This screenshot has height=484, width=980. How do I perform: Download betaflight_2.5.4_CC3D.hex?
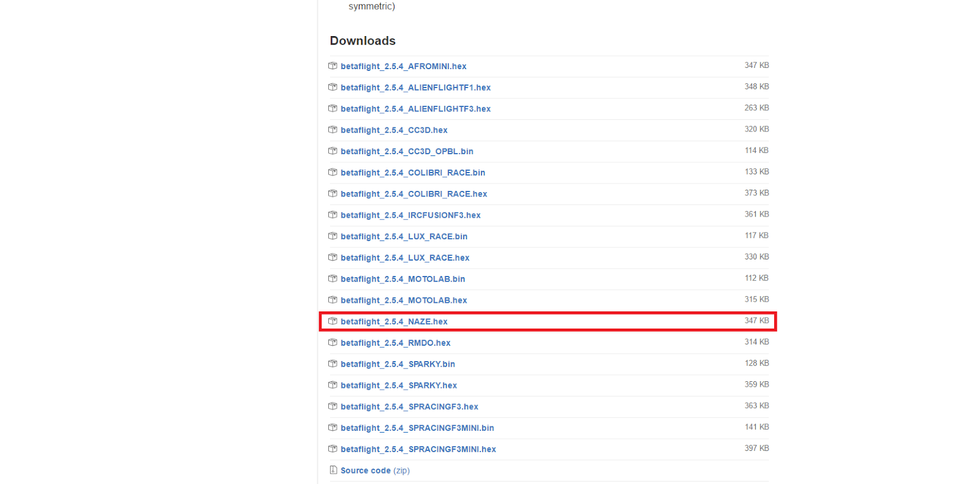394,130
